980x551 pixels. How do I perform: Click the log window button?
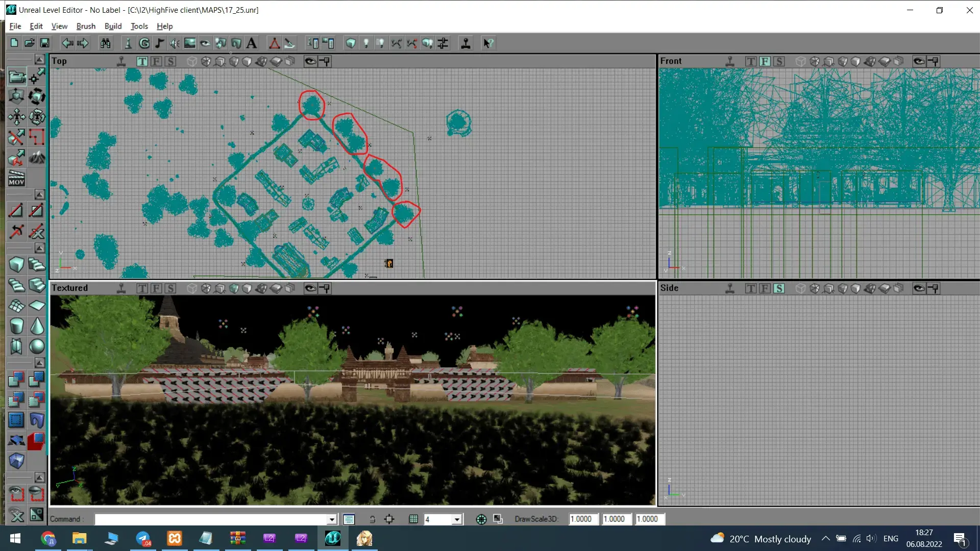coord(349,519)
